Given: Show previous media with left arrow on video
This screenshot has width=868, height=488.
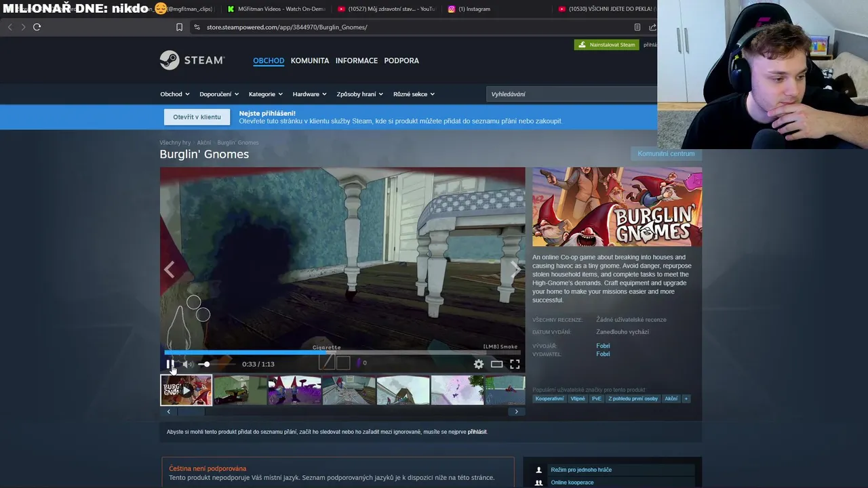Looking at the screenshot, I should tap(170, 270).
